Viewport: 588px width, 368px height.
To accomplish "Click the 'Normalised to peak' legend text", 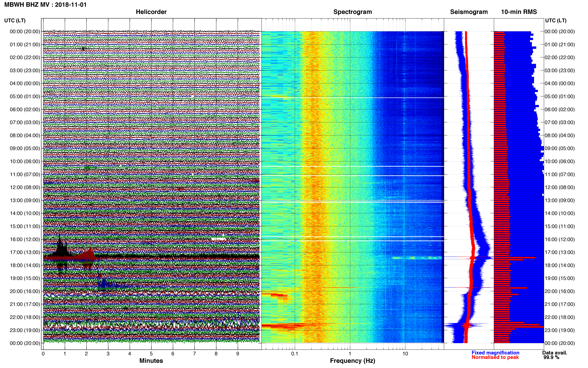I will (x=495, y=357).
